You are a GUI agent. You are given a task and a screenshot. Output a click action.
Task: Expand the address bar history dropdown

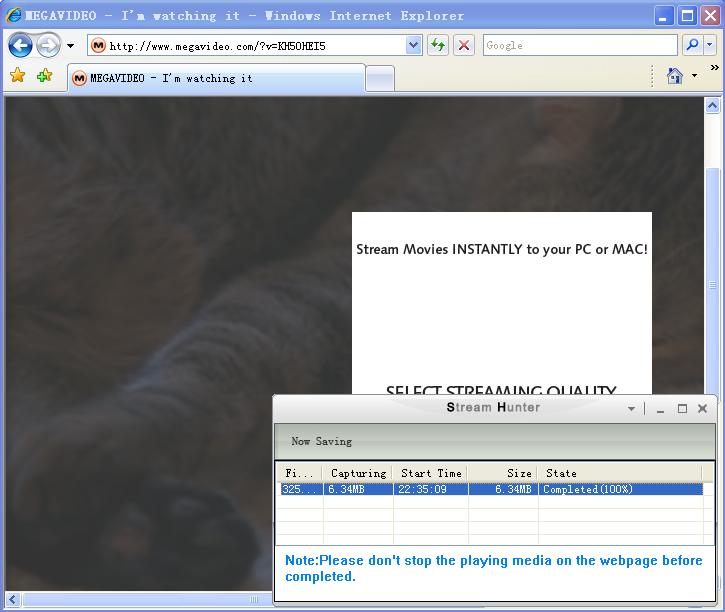[x=414, y=46]
